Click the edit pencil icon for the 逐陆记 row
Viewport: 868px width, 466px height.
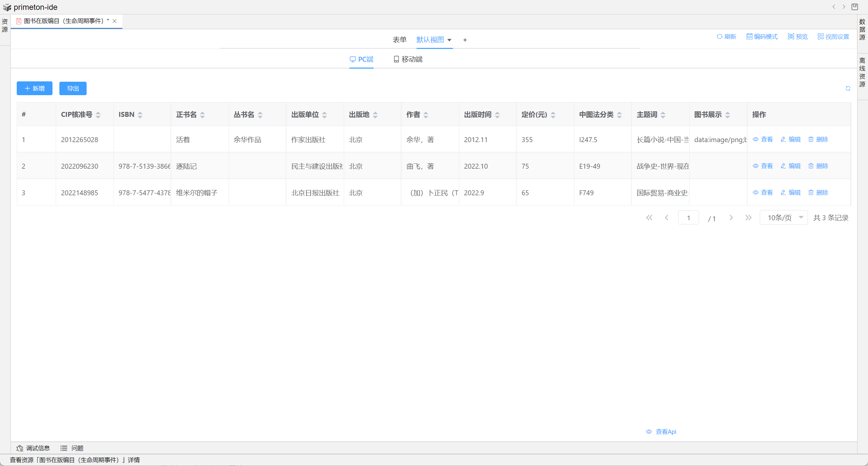point(783,166)
